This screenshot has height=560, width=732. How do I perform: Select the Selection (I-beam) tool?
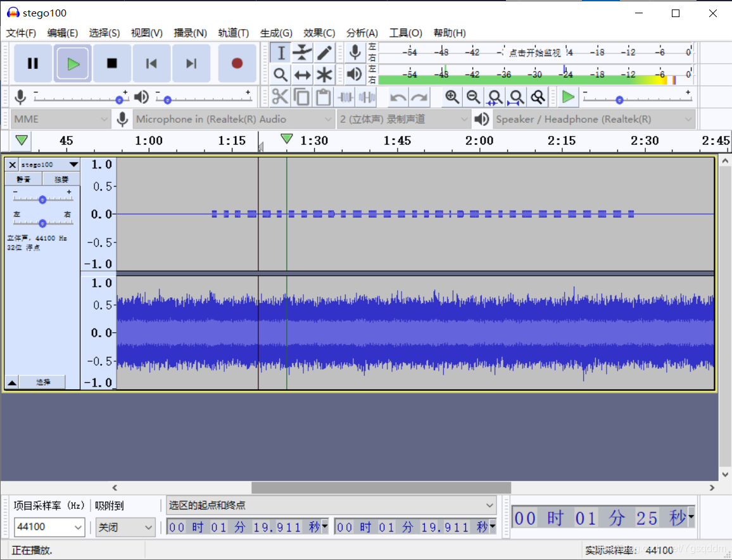pos(281,53)
